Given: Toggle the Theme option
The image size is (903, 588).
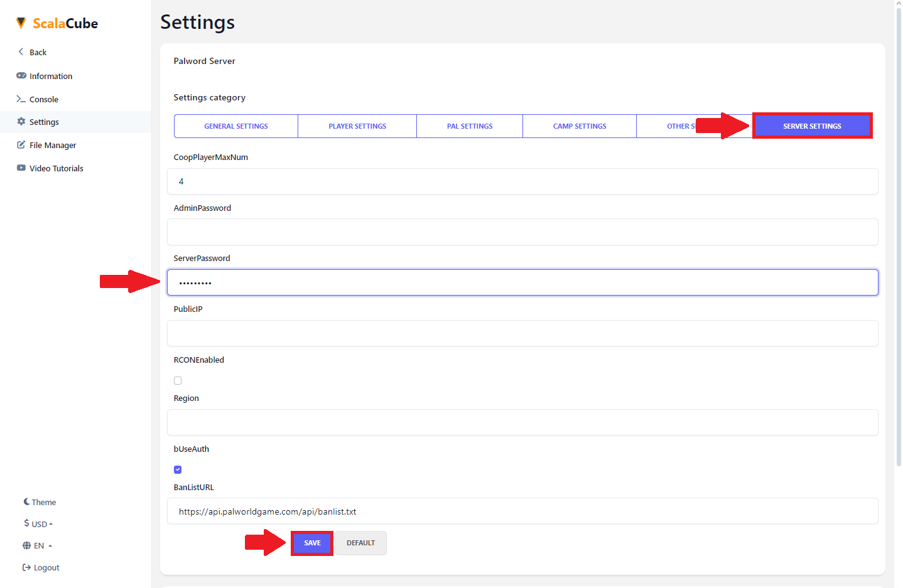Looking at the screenshot, I should click(x=43, y=502).
